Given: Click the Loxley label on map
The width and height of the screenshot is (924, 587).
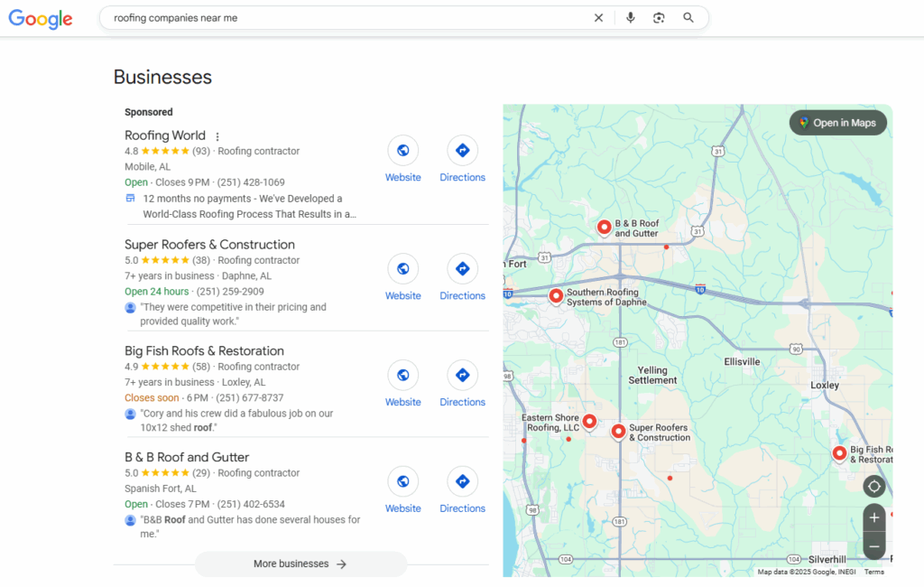Looking at the screenshot, I should click(825, 385).
